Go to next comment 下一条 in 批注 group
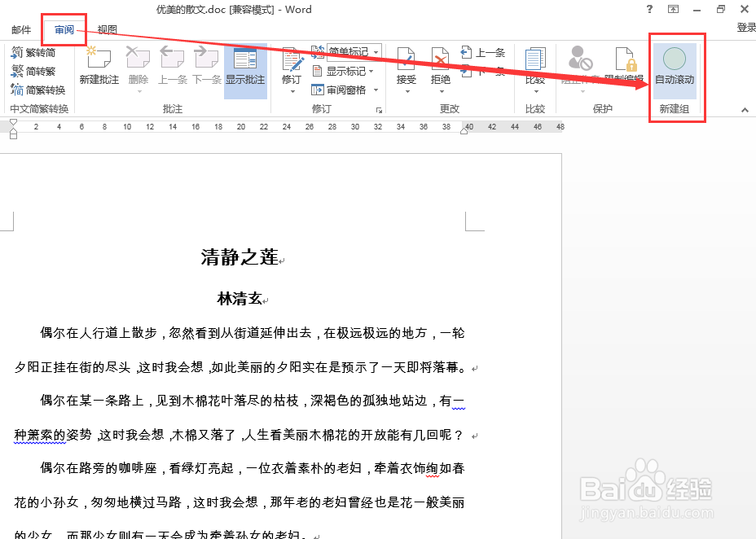Viewport: 756px width, 539px height. (206, 65)
